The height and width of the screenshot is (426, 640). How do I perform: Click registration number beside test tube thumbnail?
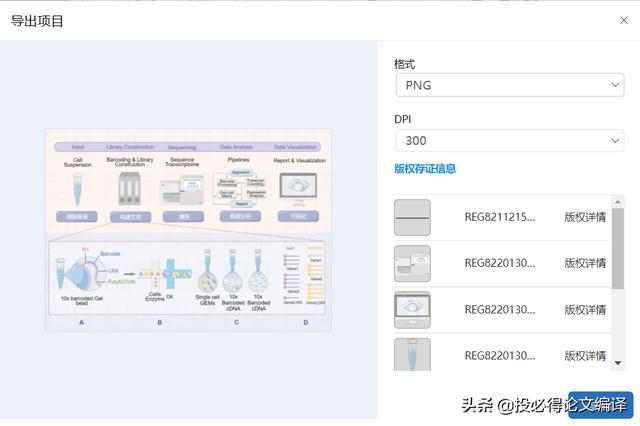(500, 356)
